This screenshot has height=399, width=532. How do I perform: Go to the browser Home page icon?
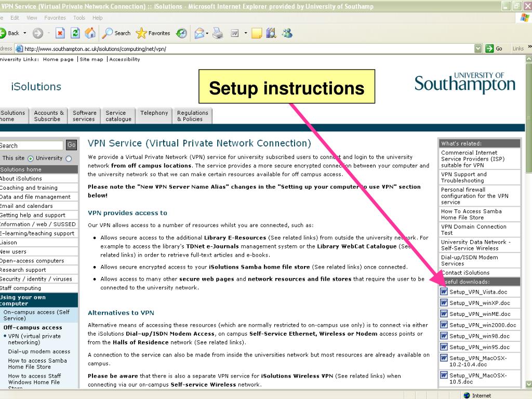click(90, 33)
